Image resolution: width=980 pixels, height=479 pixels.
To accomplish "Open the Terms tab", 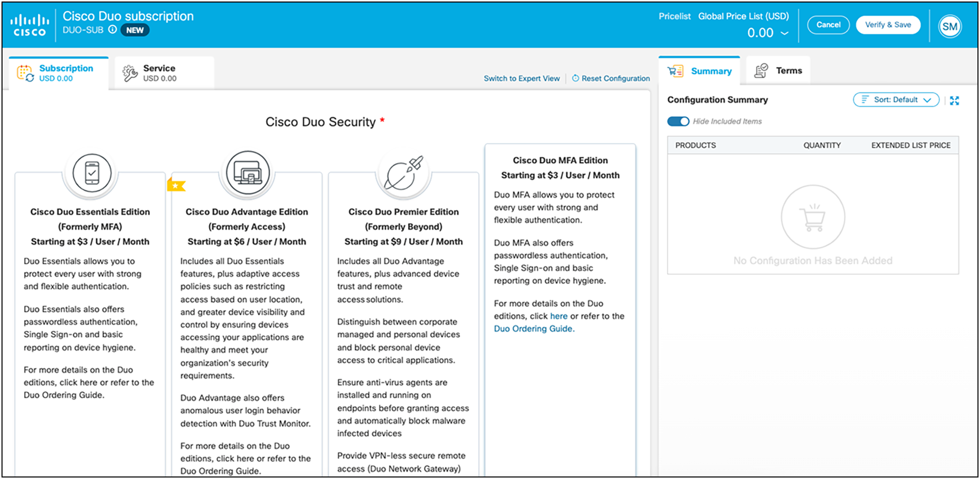I will tap(778, 71).
